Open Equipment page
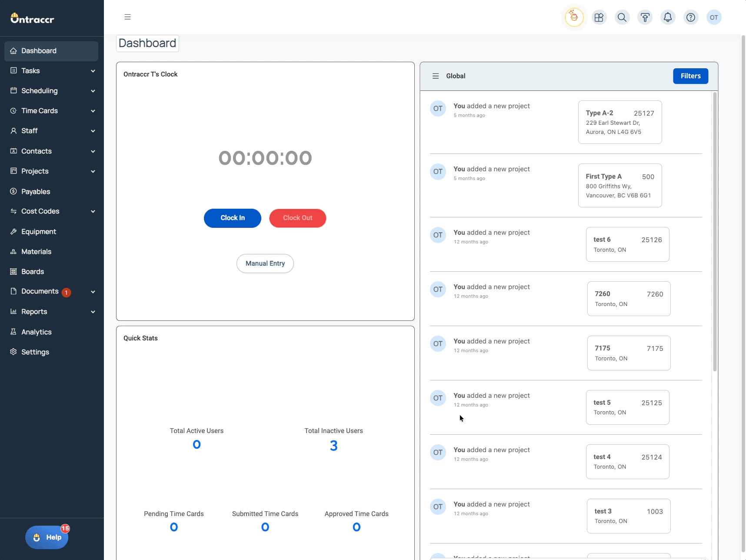Viewport: 746px width, 560px height. pos(51,232)
